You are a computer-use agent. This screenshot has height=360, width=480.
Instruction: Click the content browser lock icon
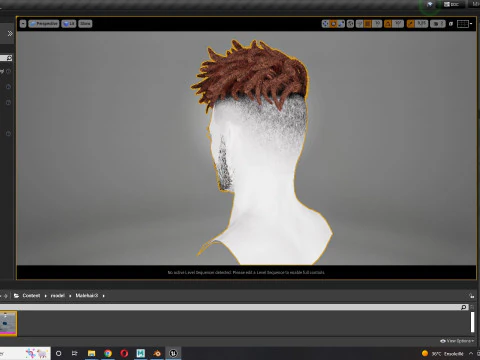(x=471, y=296)
